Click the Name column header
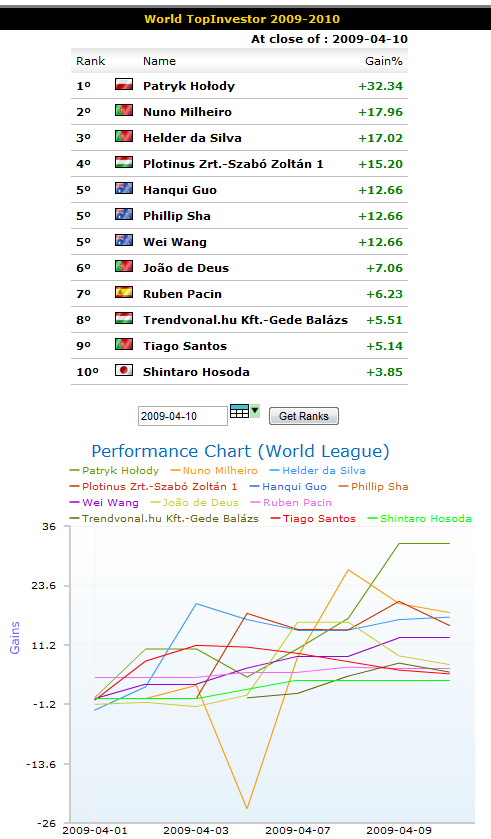This screenshot has height=839, width=491. pos(159,61)
